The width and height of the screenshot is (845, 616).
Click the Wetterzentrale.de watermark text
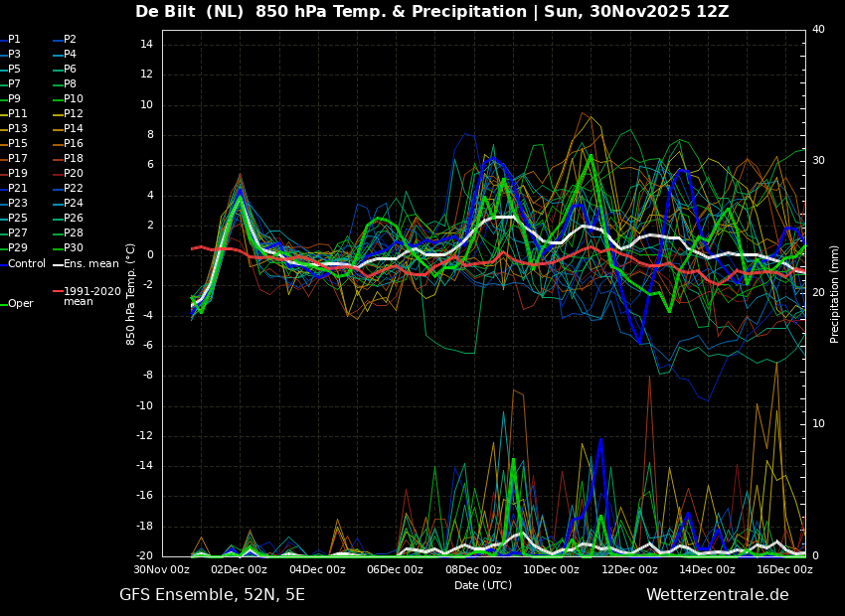click(717, 595)
